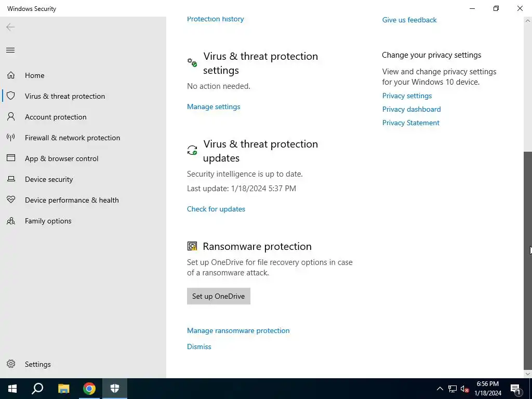The width and height of the screenshot is (532, 399).
Task: Show hidden system tray icons
Action: click(x=440, y=389)
